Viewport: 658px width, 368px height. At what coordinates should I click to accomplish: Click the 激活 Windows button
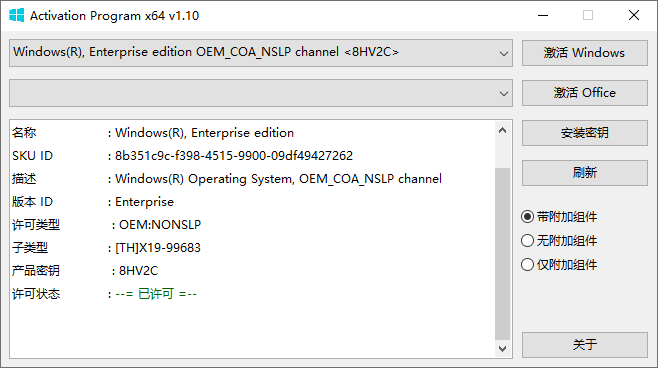pos(585,53)
